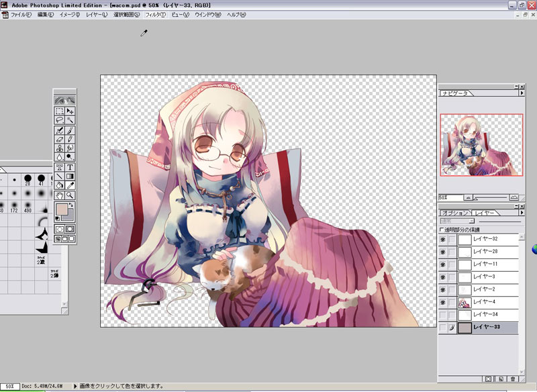Switch to Standard editing mode
This screenshot has height=392, width=537.
(x=60, y=229)
